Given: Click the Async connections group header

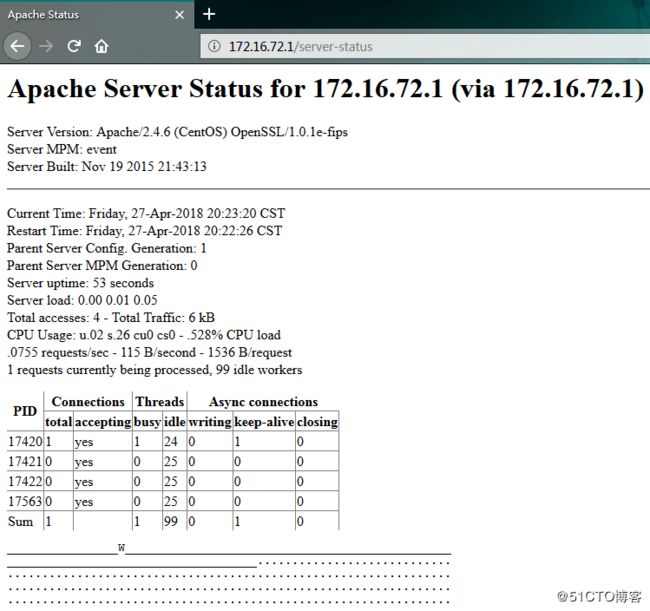Looking at the screenshot, I should (263, 402).
